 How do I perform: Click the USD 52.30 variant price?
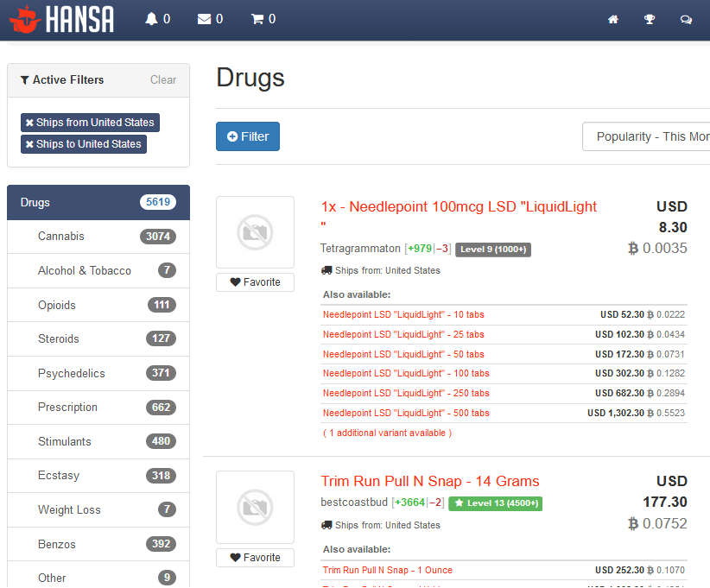point(622,314)
